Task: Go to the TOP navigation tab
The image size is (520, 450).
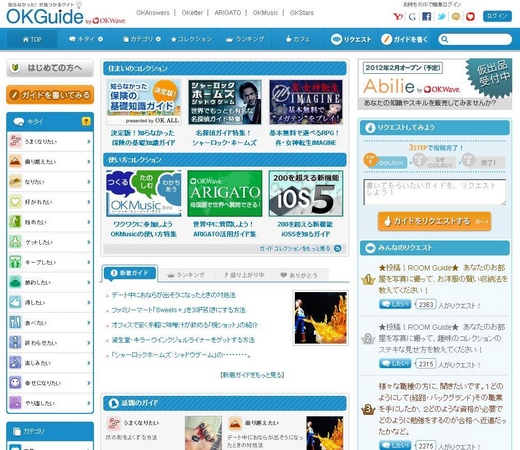Action: [x=32, y=39]
